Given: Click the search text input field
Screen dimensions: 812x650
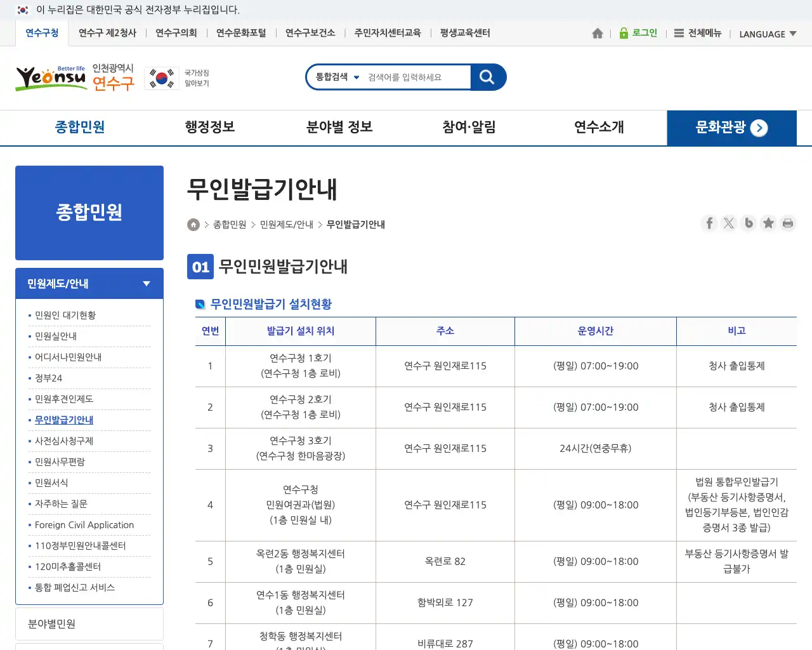Looking at the screenshot, I should tap(416, 77).
